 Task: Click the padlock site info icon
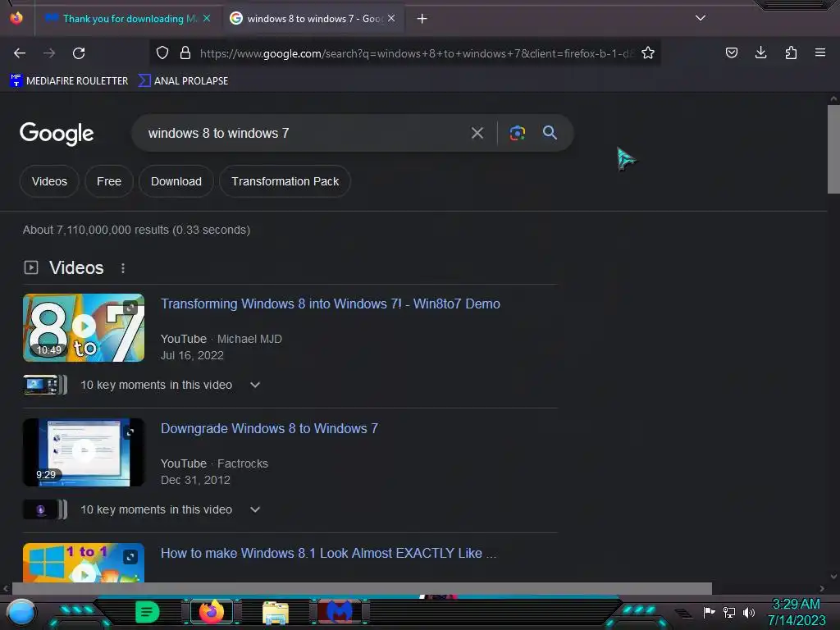click(x=185, y=53)
